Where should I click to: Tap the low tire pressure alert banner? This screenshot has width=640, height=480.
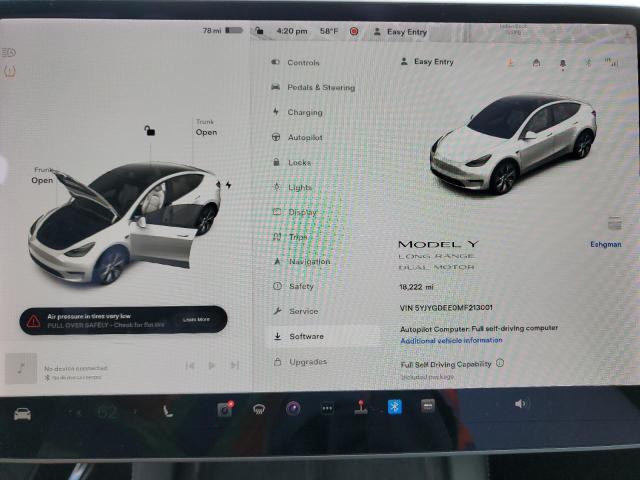[x=123, y=320]
